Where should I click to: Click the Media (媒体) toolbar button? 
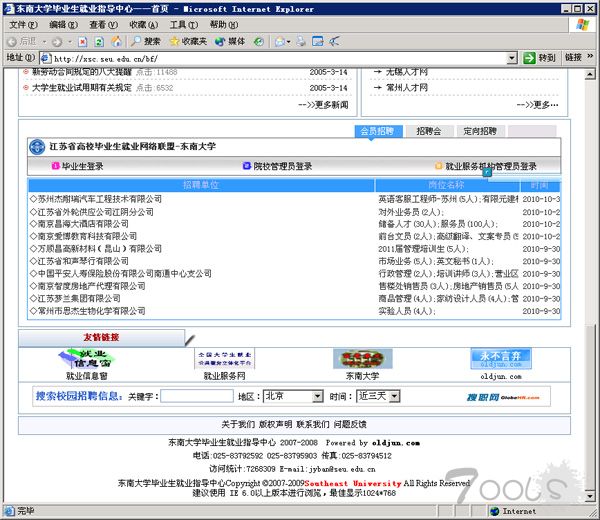230,41
